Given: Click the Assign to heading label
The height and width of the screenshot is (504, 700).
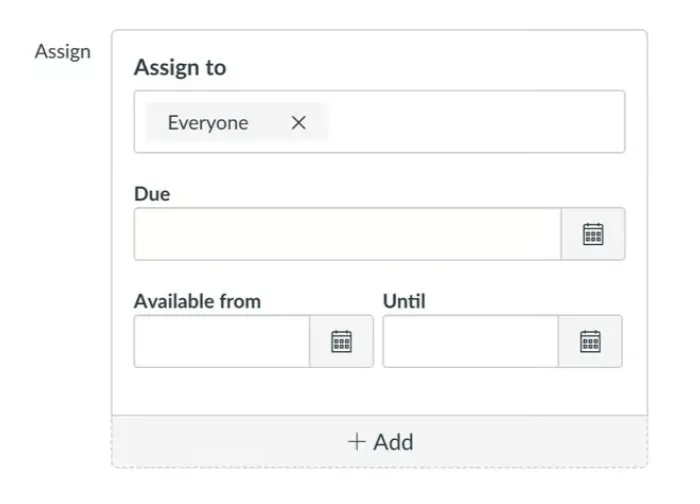Looking at the screenshot, I should pyautogui.click(x=180, y=68).
